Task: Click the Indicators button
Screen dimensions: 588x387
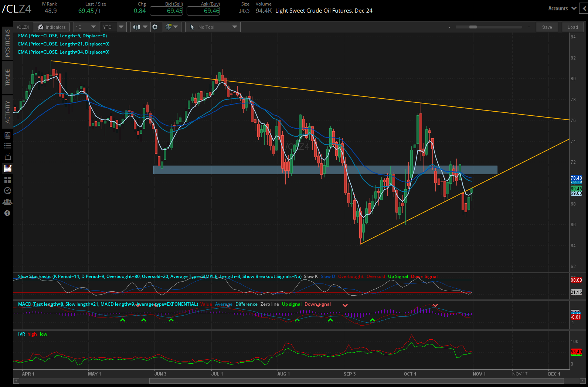Action: (51, 27)
